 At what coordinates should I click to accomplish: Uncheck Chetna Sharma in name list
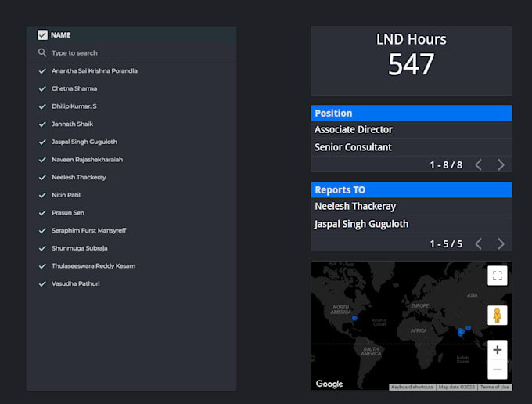(x=42, y=88)
